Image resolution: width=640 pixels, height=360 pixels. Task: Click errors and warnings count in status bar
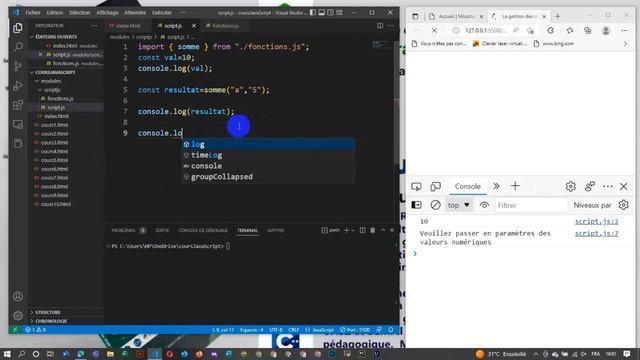pos(36,329)
